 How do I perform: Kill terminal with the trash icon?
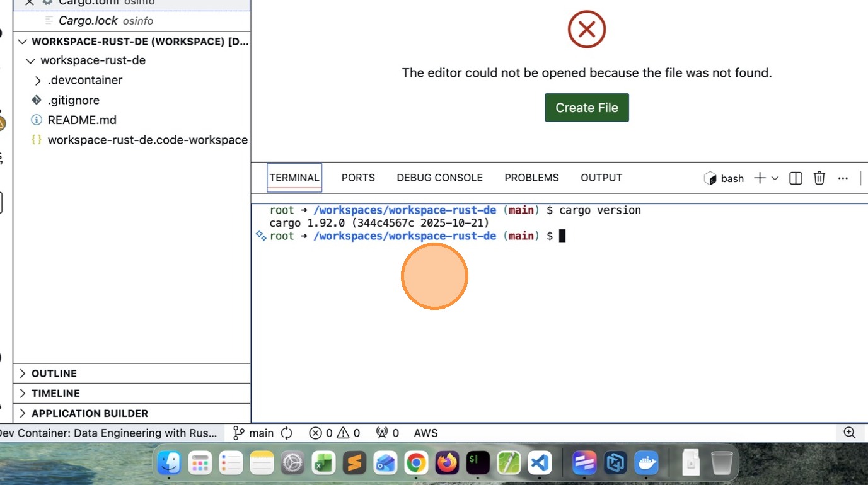819,178
